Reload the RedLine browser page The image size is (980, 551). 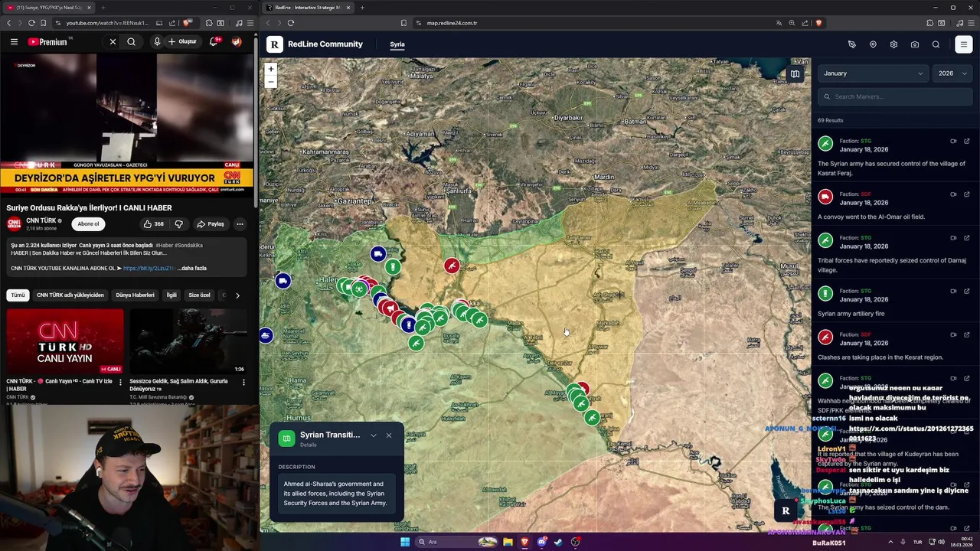(x=291, y=23)
